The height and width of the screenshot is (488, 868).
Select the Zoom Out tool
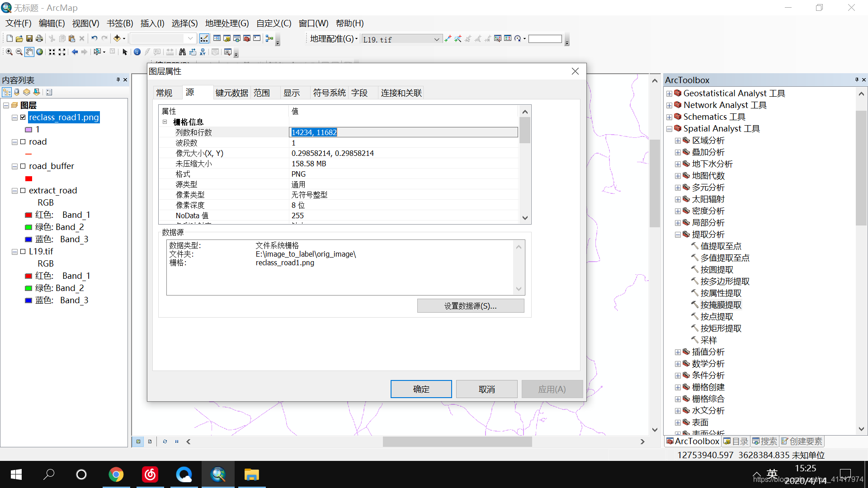click(19, 52)
